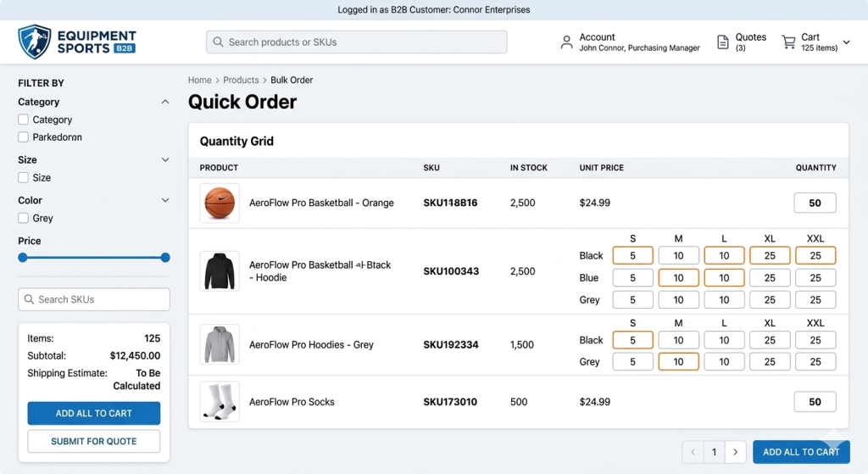Screen dimensions: 868x474
Task: Click the Subtotal $12,450.00 value
Action: pos(135,355)
